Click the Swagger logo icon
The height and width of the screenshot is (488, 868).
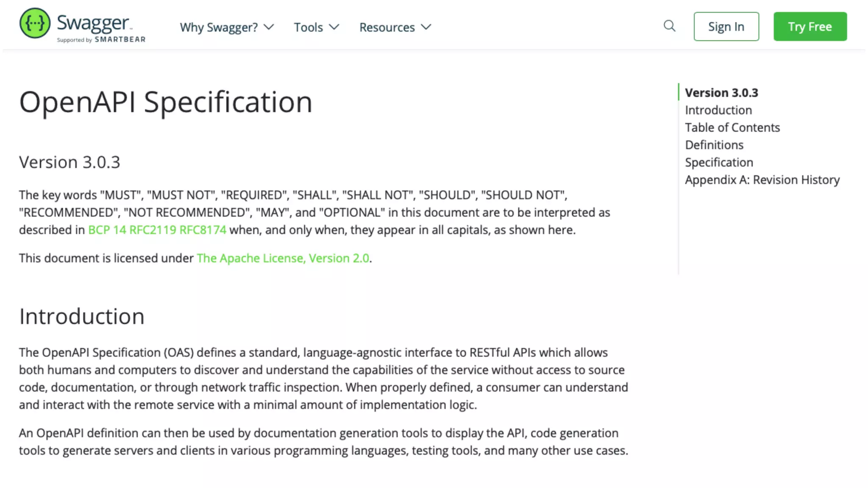click(x=35, y=23)
